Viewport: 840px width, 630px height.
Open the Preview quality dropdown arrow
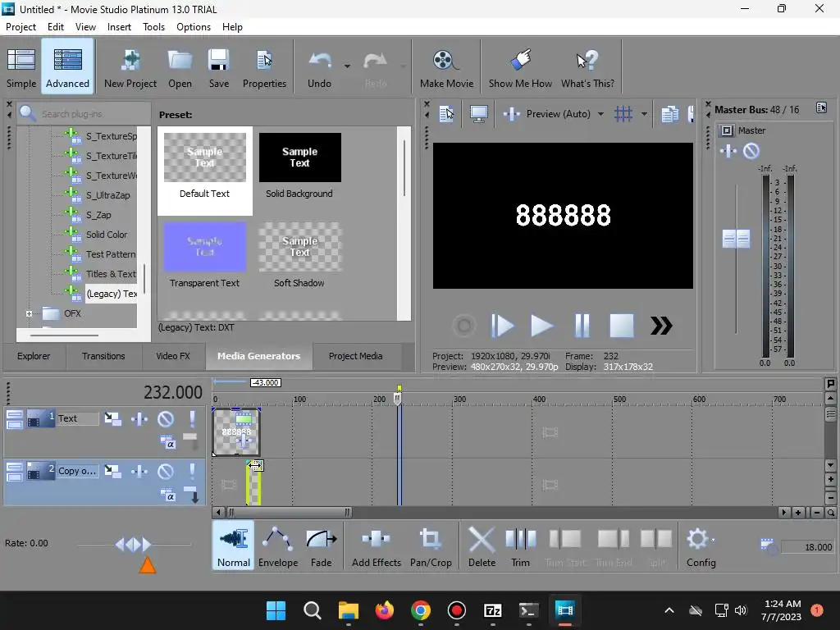pyautogui.click(x=600, y=114)
